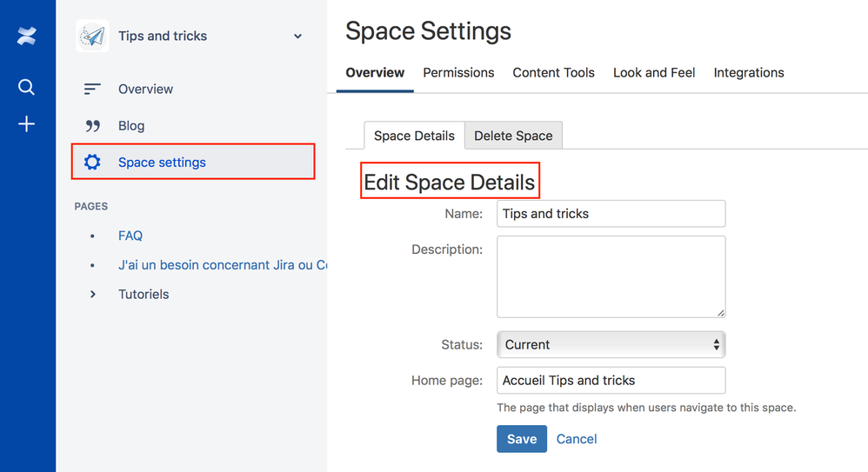Open Space settings in the sidebar
868x472 pixels.
[x=193, y=162]
